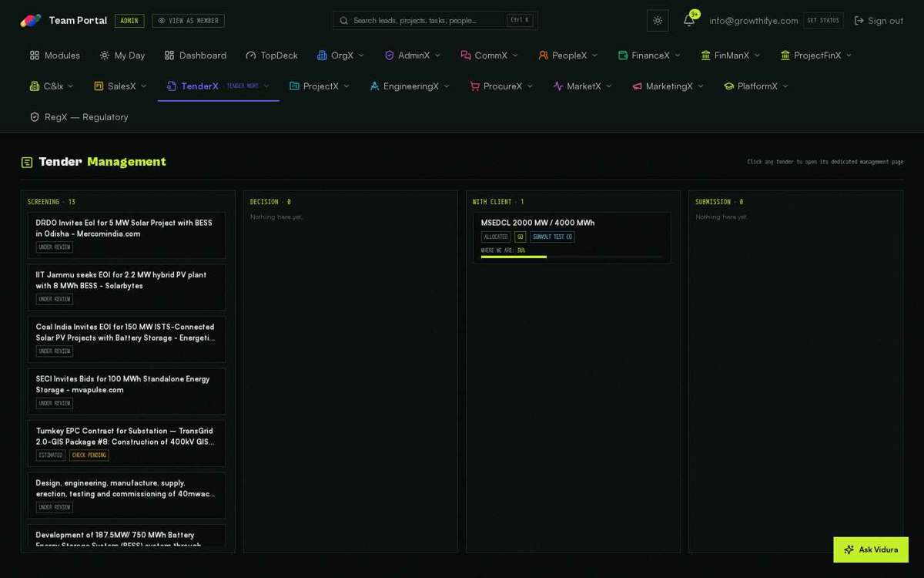924x578 pixels.
Task: Expand the FinManX dropdown chevron
Action: [757, 55]
